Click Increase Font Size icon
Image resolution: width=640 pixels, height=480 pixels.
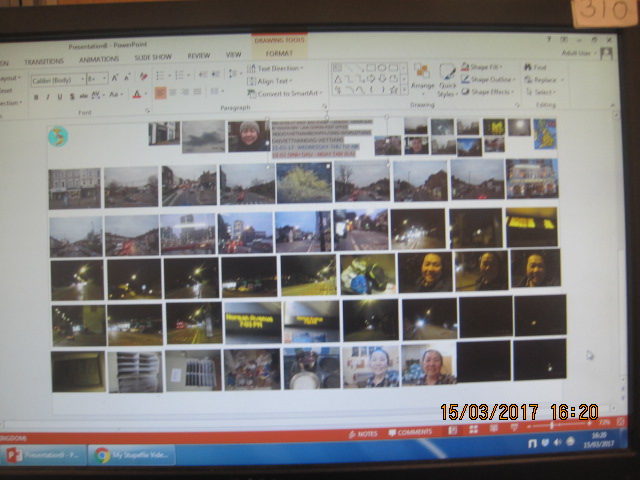115,78
